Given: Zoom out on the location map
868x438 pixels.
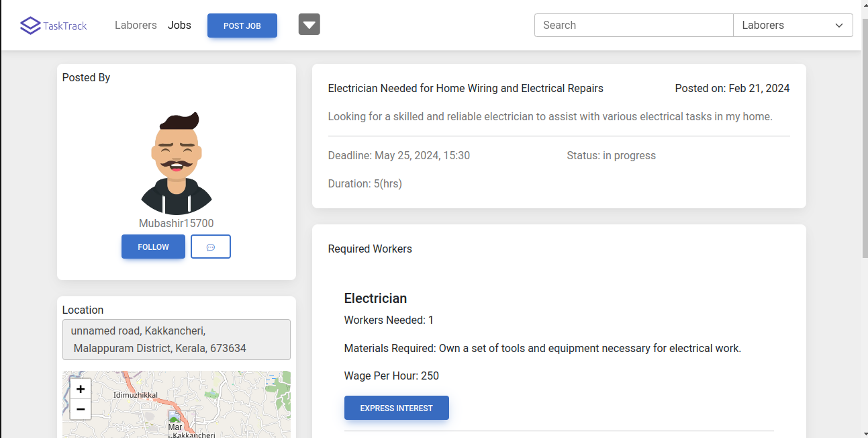Looking at the screenshot, I should tap(81, 409).
